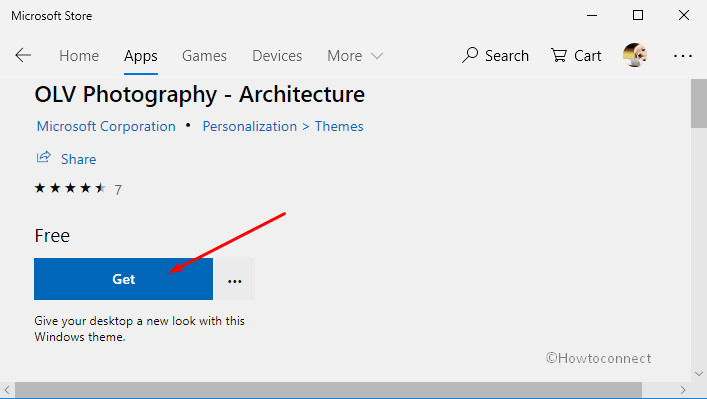Click the vertical scrollbar thumb
Image resolution: width=707 pixels, height=399 pixels.
pos(698,104)
